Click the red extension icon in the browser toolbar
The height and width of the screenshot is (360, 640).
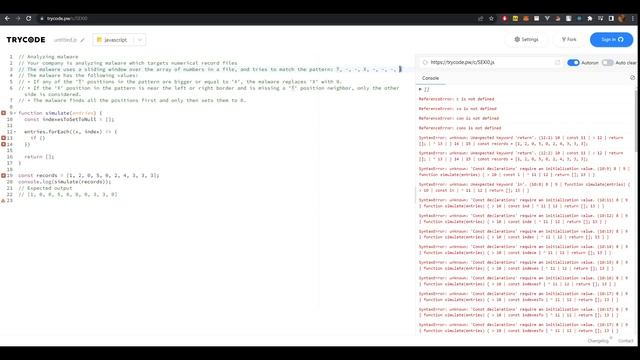pyautogui.click(x=504, y=18)
